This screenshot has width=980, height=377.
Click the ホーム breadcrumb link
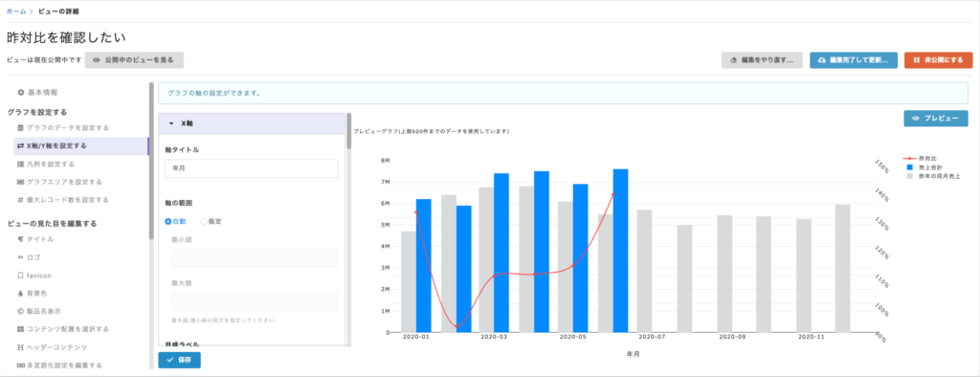point(16,11)
